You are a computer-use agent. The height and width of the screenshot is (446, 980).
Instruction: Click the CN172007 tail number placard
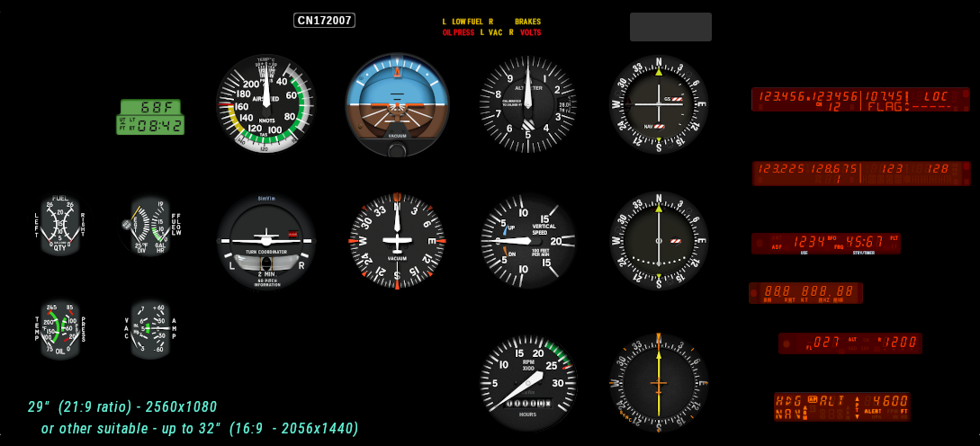tap(324, 20)
